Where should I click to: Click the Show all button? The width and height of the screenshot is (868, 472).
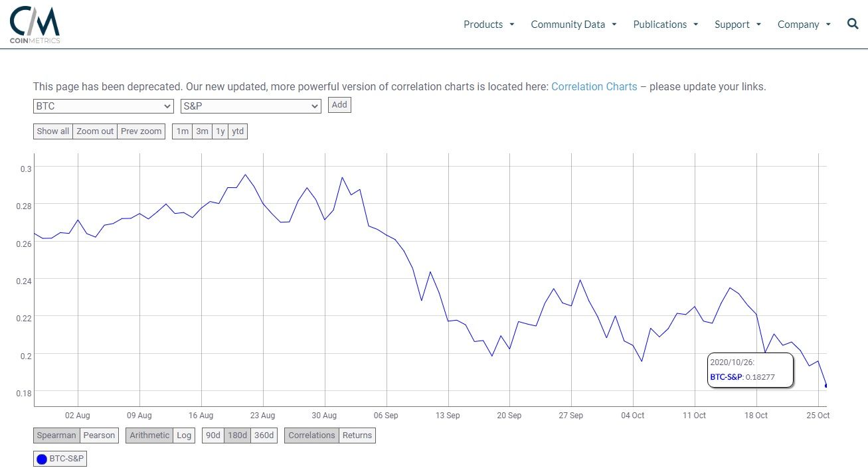click(x=53, y=131)
